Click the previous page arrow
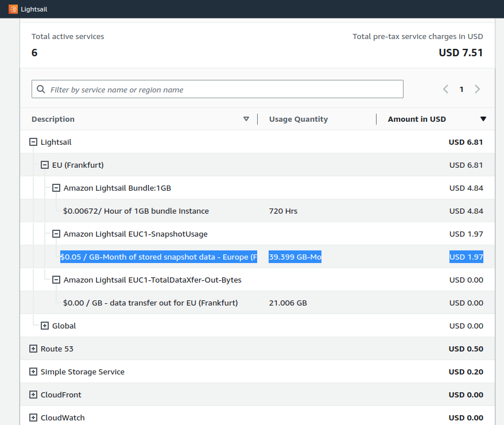Screen dimensions: 504x425 pyautogui.click(x=445, y=89)
